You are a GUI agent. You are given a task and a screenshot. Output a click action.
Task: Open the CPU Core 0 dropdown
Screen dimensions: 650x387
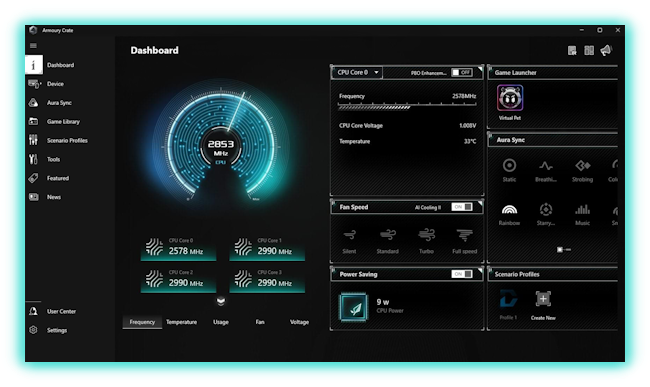pyautogui.click(x=357, y=73)
